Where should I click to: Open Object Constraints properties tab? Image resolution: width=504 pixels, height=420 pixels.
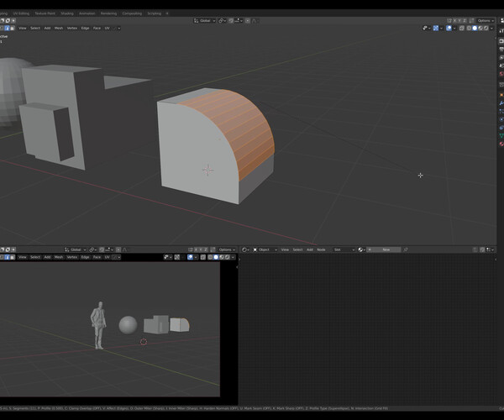click(501, 128)
